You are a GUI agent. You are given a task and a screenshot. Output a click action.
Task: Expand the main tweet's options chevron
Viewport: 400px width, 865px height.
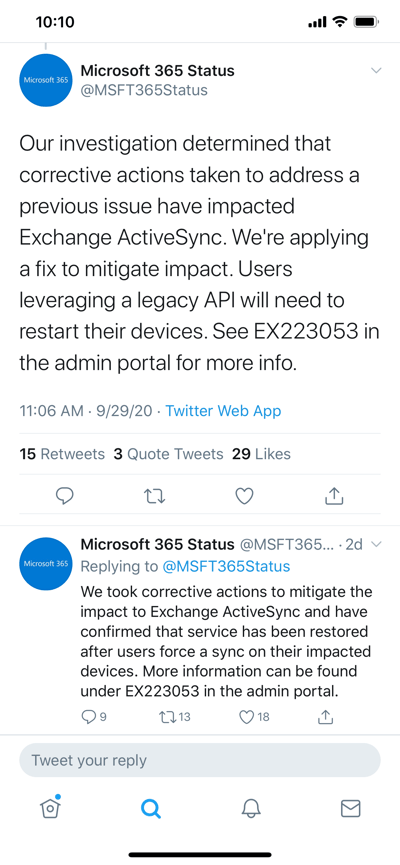coord(376,71)
